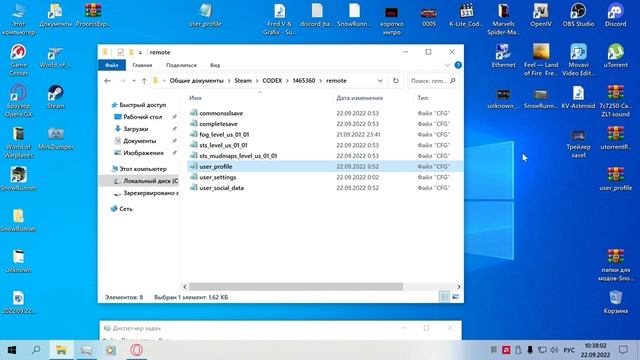Select the fog_level_us_01_01 file
Image resolution: width=640 pixels, height=360 pixels.
point(224,134)
